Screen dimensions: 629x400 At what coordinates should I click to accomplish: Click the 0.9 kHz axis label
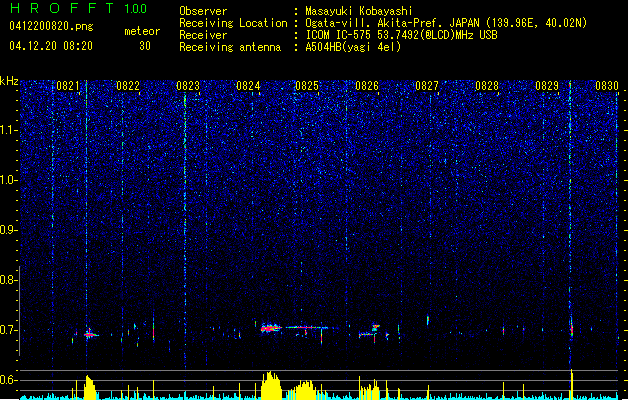[8, 230]
